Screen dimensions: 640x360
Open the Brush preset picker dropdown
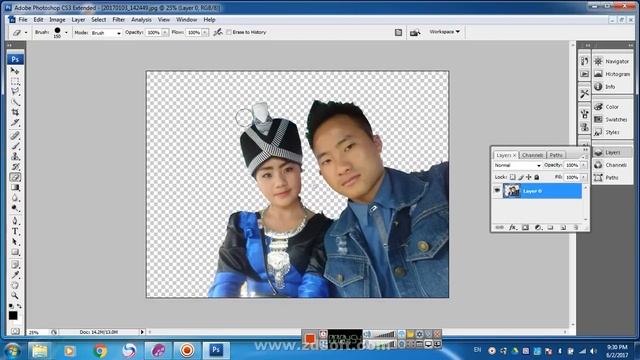[67, 33]
